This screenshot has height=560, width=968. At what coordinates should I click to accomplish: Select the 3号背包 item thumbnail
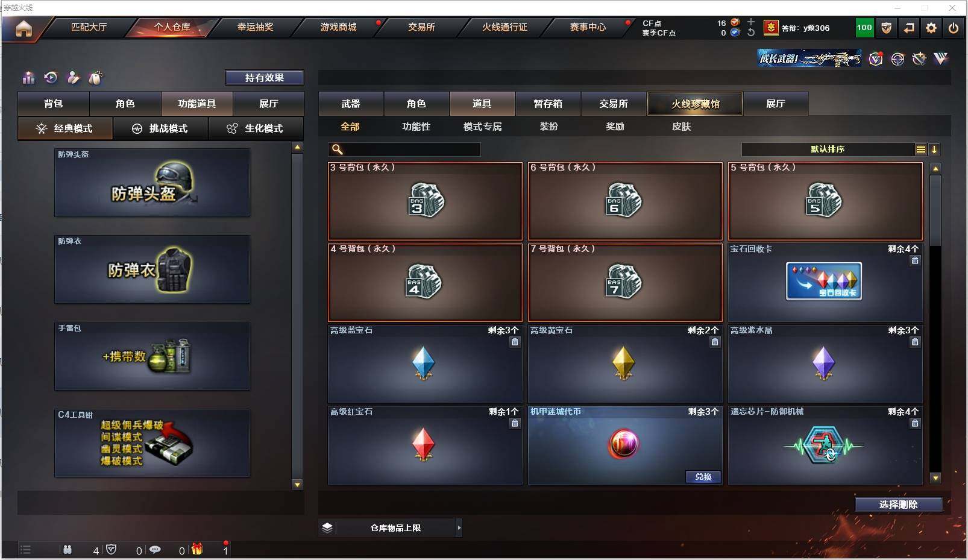(426, 201)
